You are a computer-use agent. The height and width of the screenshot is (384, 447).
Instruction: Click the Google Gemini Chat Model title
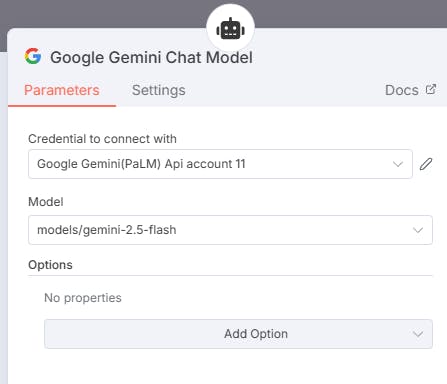(151, 57)
